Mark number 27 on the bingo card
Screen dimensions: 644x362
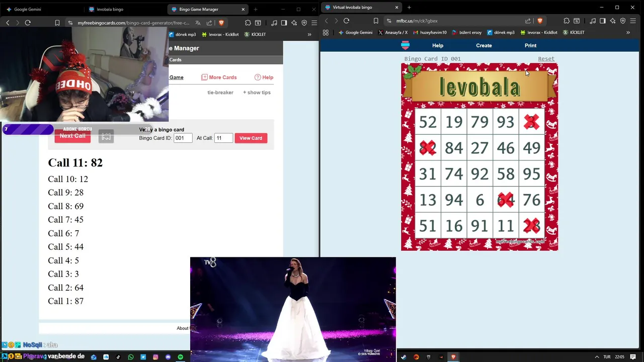tap(479, 148)
